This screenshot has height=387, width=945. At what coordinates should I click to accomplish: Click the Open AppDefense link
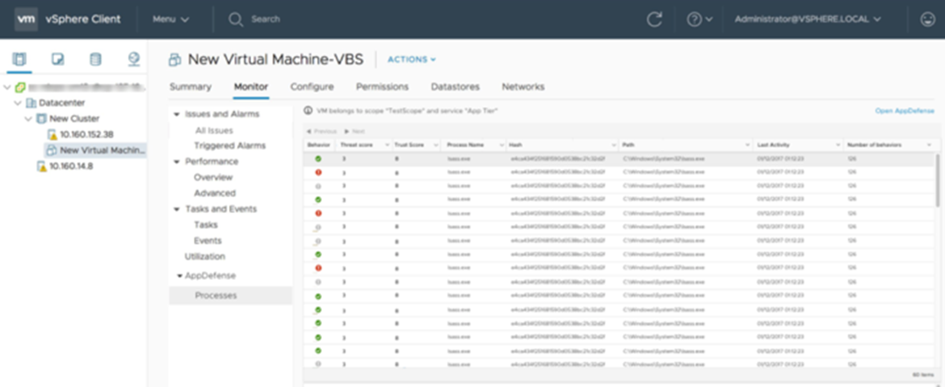click(905, 111)
